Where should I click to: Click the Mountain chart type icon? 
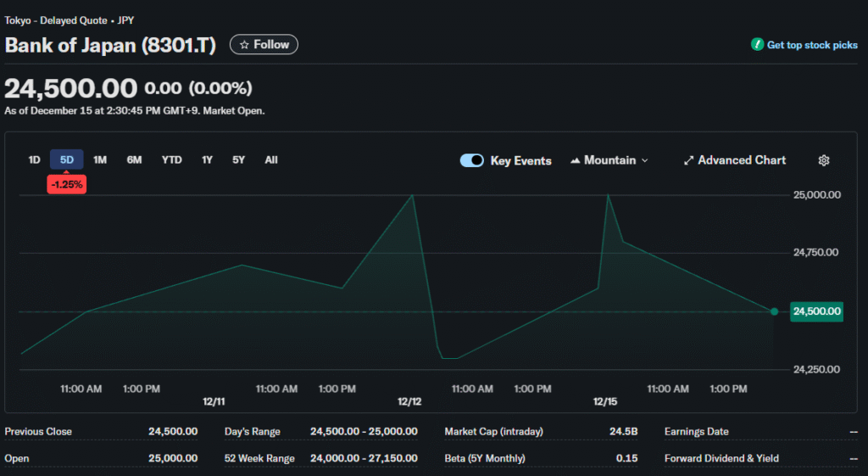(x=576, y=160)
